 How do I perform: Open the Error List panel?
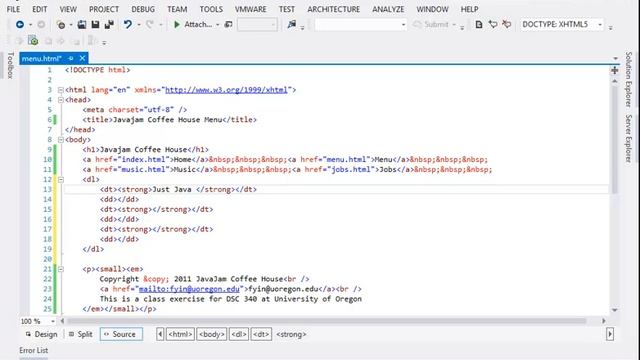pos(33,350)
